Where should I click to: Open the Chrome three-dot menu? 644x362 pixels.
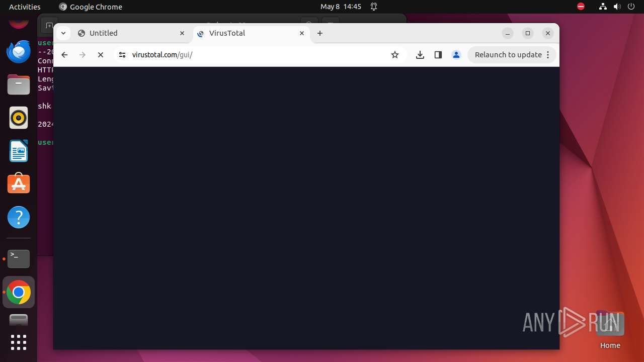coord(548,55)
